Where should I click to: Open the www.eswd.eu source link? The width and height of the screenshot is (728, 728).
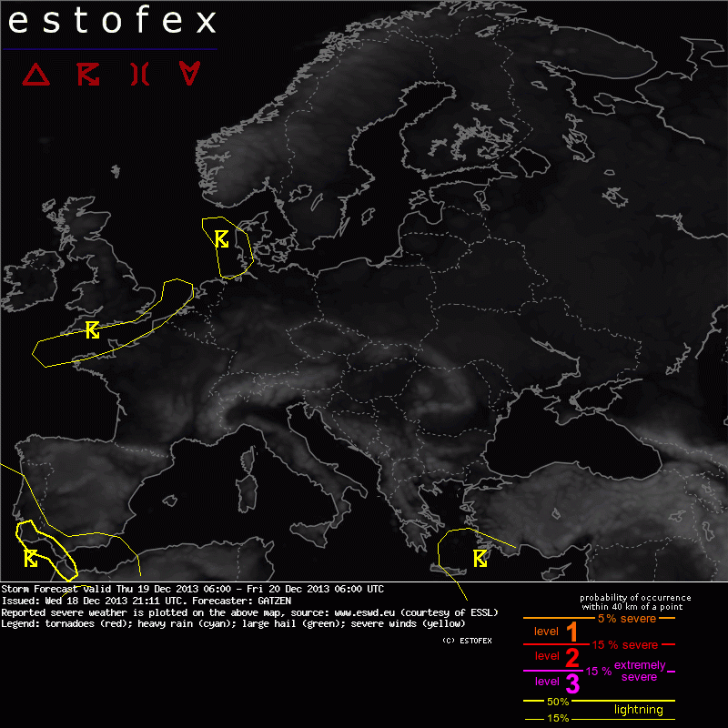[x=365, y=612]
